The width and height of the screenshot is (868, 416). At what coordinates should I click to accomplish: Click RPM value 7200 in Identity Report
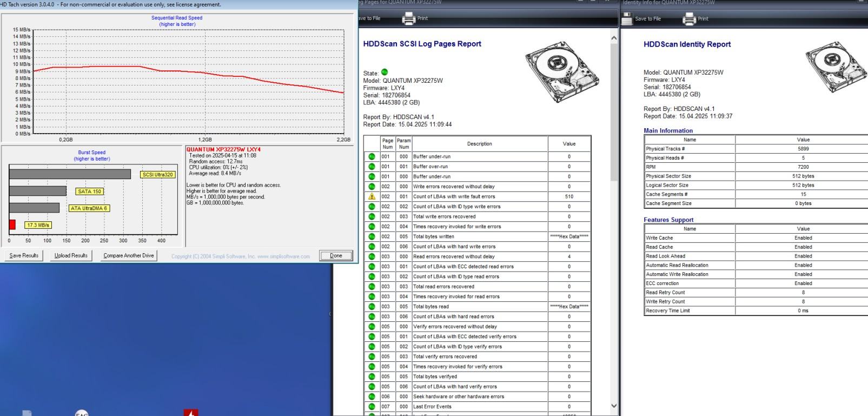click(803, 167)
